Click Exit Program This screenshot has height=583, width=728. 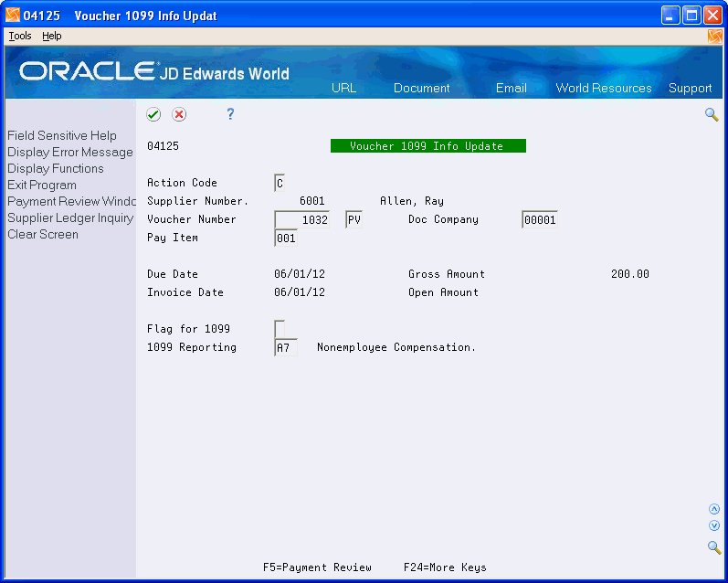(42, 185)
